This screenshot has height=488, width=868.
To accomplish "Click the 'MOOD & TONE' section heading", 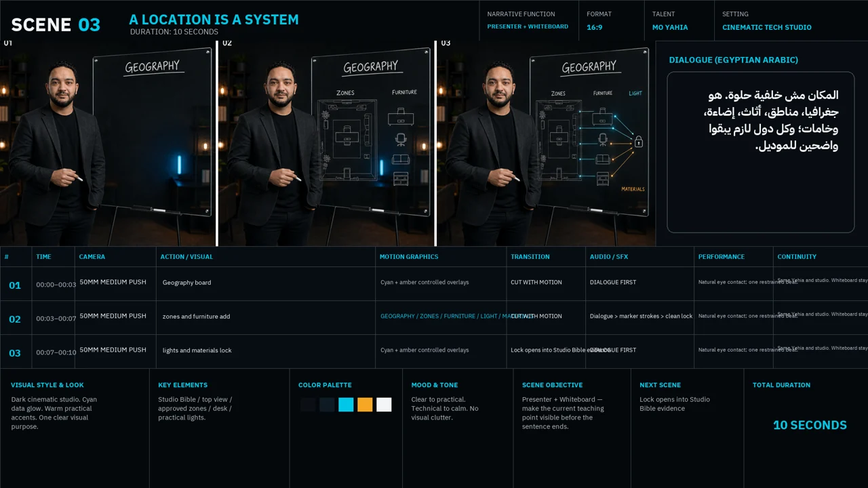I will [435, 385].
